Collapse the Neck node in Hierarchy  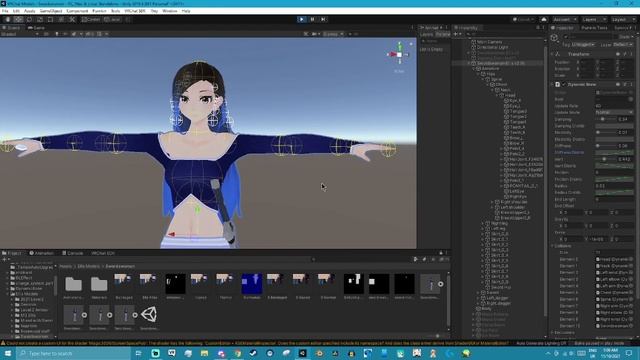[x=493, y=90]
